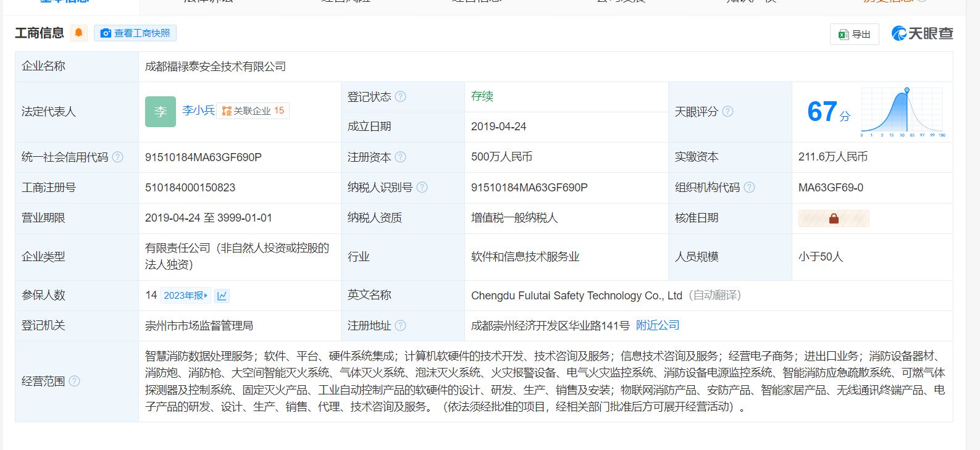
Task: Click help icon next to 纳税人识别号
Action: coord(422,188)
